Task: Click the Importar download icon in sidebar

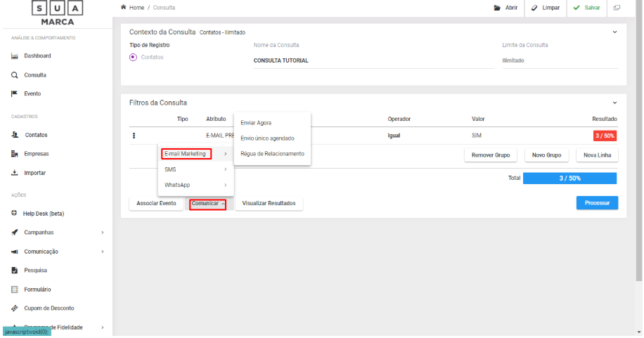Action: click(x=14, y=173)
